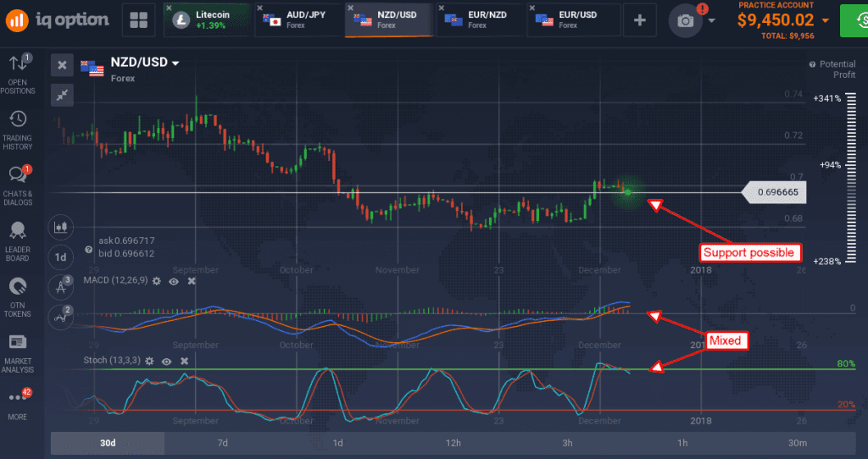Viewport: 868px width, 459px height.
Task: Select the 7d time range
Action: [223, 443]
